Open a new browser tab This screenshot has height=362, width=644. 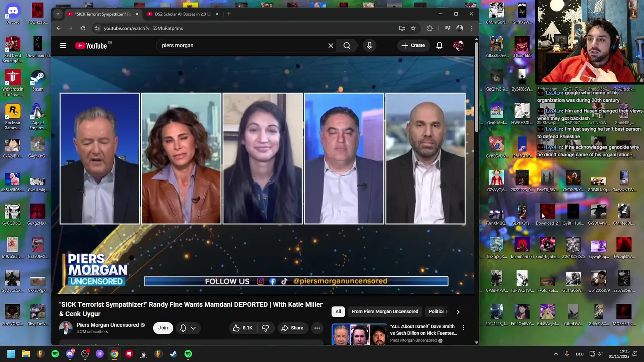[229, 14]
